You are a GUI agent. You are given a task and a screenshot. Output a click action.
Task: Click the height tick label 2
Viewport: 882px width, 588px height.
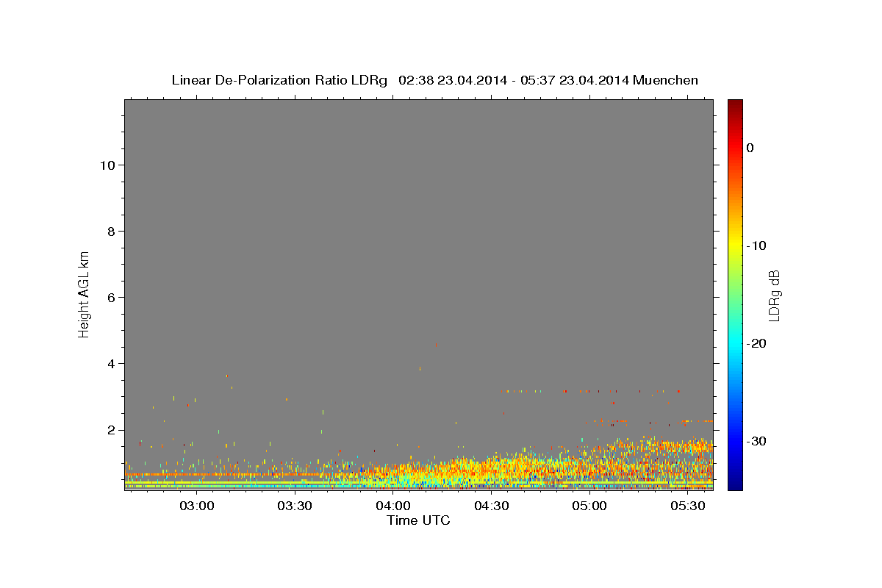click(x=110, y=430)
